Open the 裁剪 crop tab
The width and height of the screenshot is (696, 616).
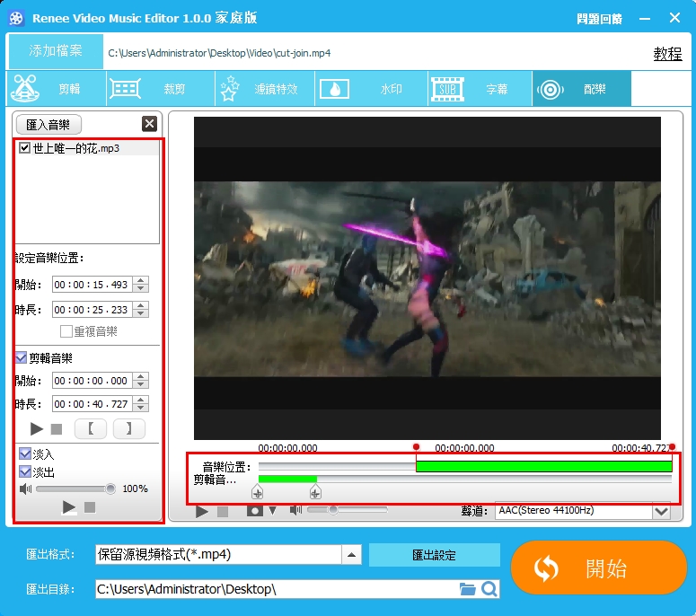click(161, 89)
